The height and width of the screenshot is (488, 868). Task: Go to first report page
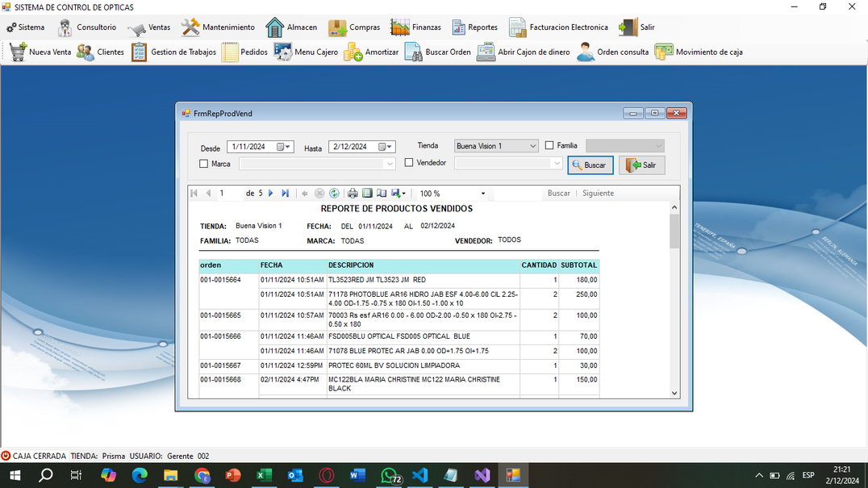click(x=194, y=193)
